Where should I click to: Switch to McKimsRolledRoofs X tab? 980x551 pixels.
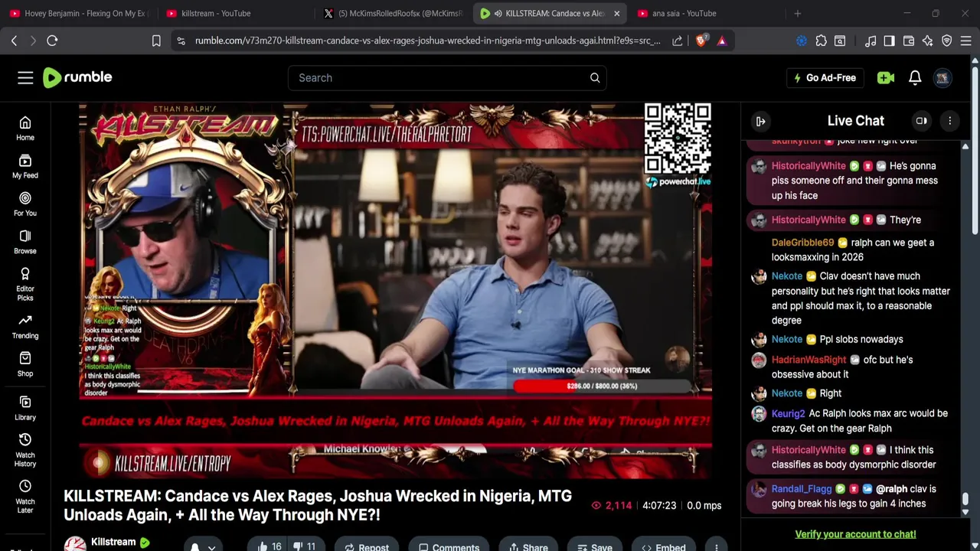(x=393, y=13)
